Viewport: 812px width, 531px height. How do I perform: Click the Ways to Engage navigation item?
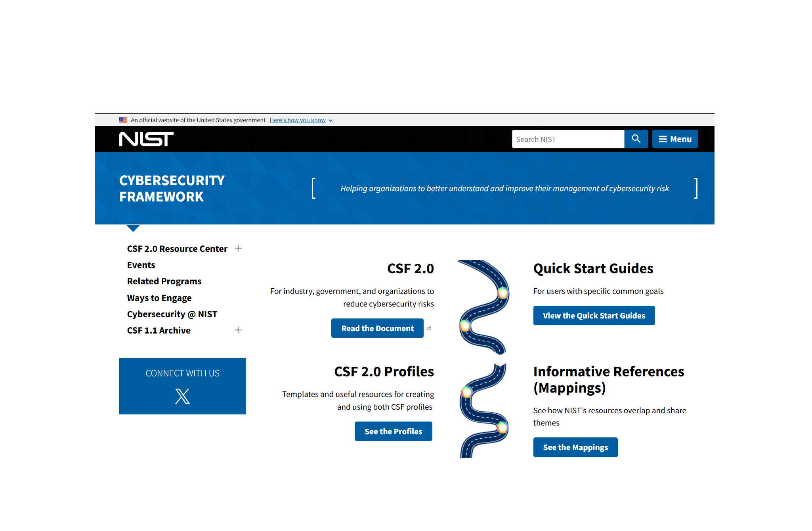(159, 297)
